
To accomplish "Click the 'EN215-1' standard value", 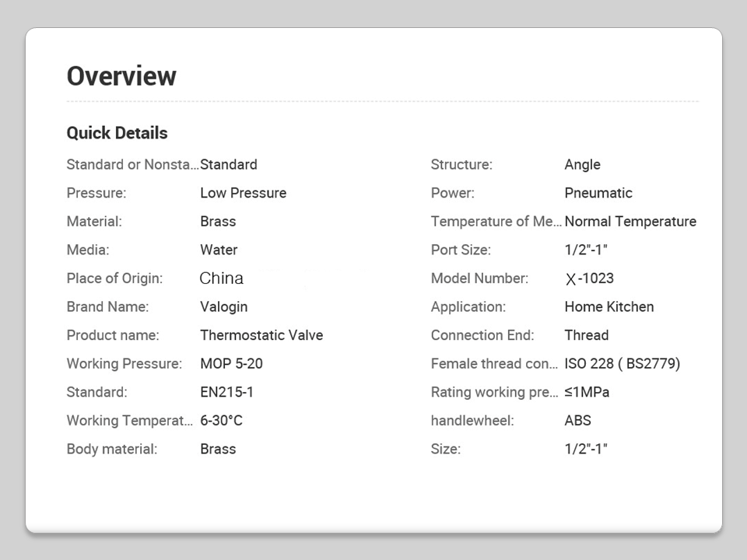I will 226,392.
